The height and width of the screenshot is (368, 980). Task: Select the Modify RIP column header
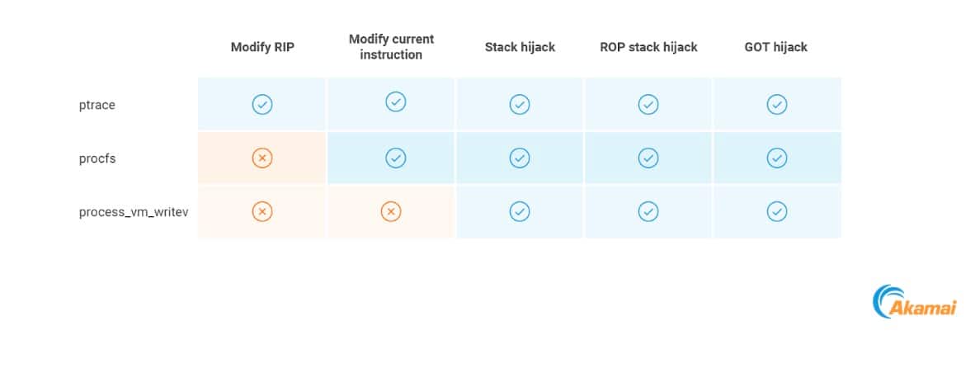pos(262,47)
